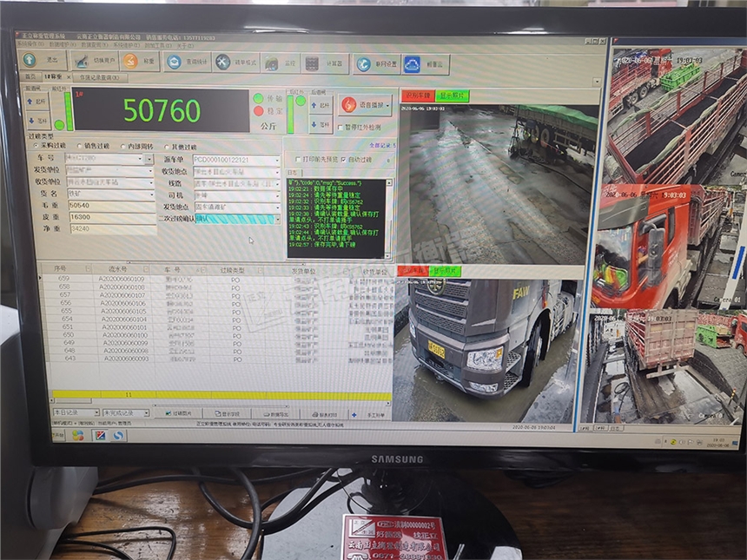Click the 语音播报 voice broadcast button
Viewport: 747px width, 560px height.
pos(365,105)
